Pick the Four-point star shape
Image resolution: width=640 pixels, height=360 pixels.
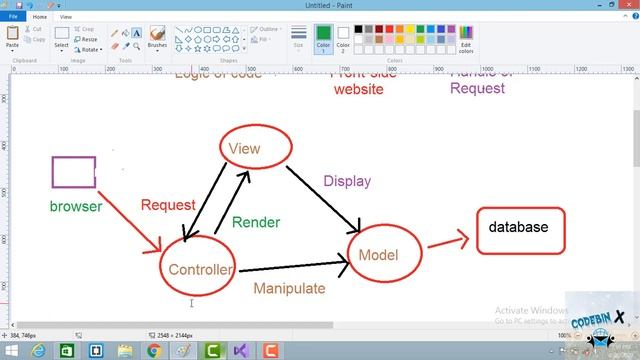click(x=188, y=49)
